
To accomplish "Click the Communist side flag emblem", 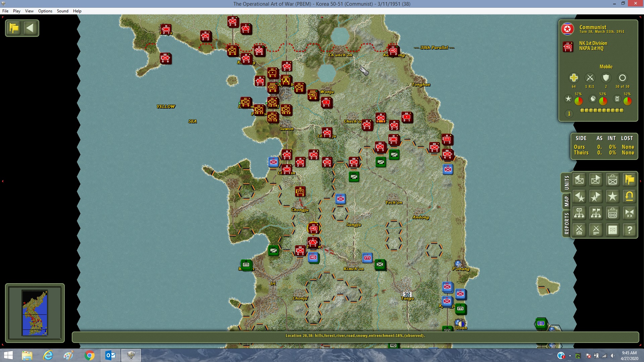I will 568,29.
